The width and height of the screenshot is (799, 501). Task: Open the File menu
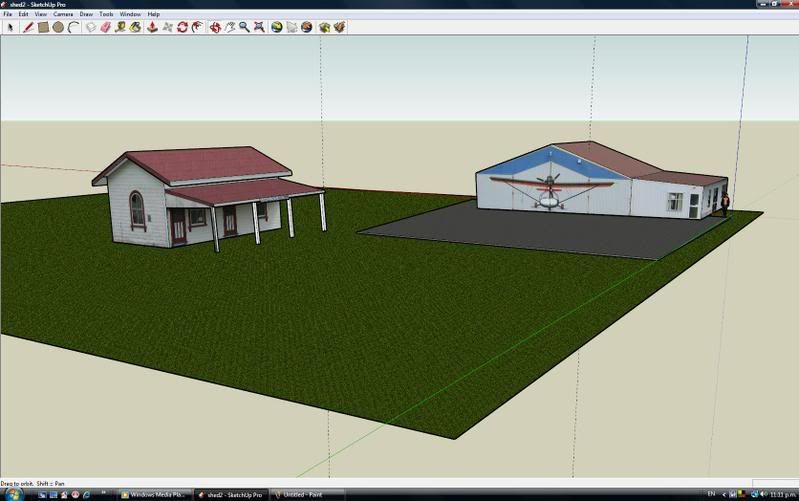click(x=8, y=14)
